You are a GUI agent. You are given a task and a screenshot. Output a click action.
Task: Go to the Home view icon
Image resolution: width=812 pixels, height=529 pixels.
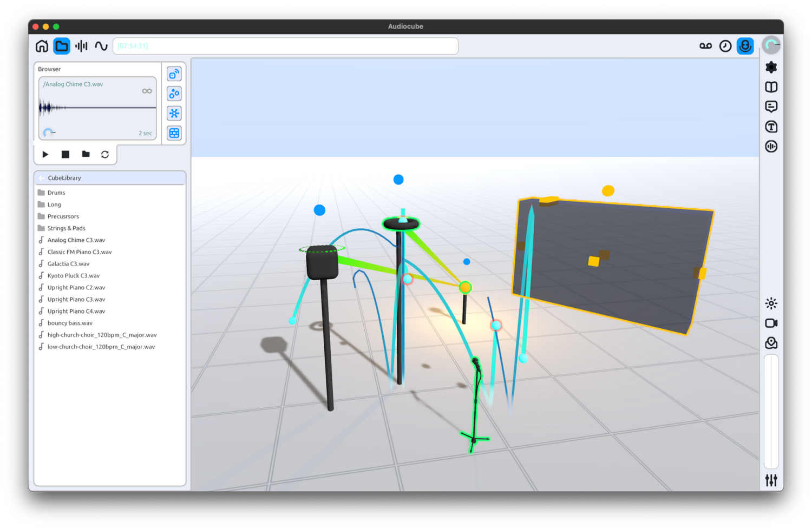click(x=42, y=46)
